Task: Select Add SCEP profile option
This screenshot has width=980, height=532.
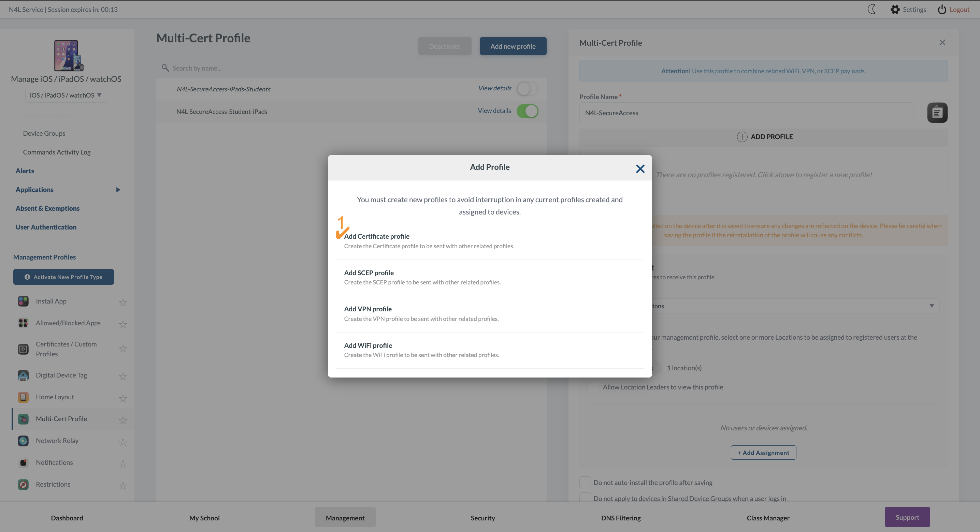Action: [x=490, y=278]
